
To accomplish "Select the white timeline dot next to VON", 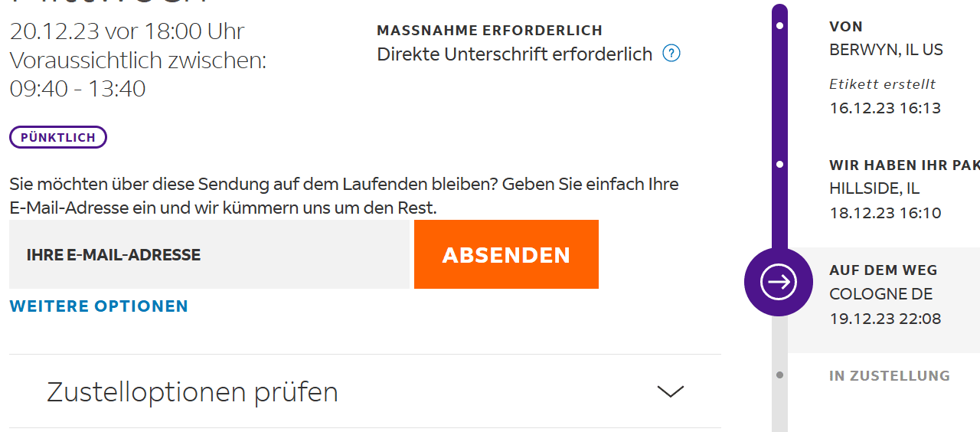I will (x=779, y=26).
